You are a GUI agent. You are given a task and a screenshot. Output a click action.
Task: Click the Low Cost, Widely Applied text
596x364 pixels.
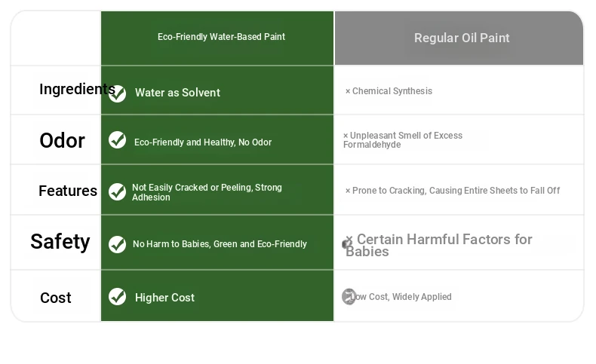point(401,297)
